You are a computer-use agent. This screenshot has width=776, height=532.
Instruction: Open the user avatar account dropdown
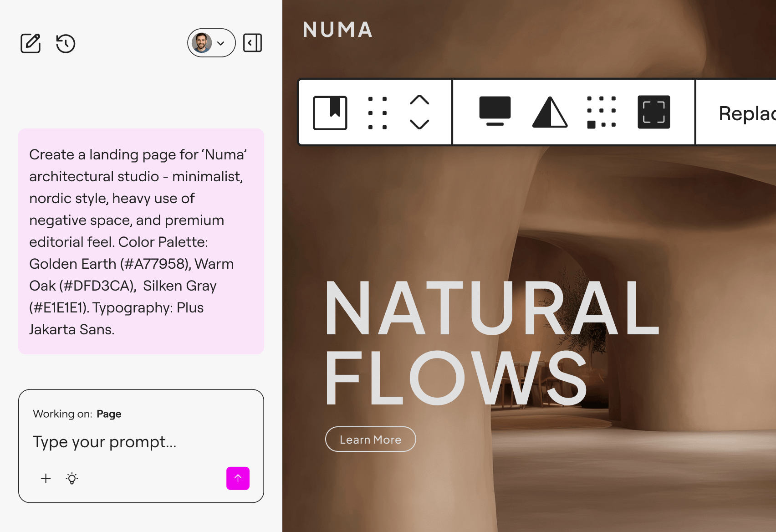pos(211,43)
